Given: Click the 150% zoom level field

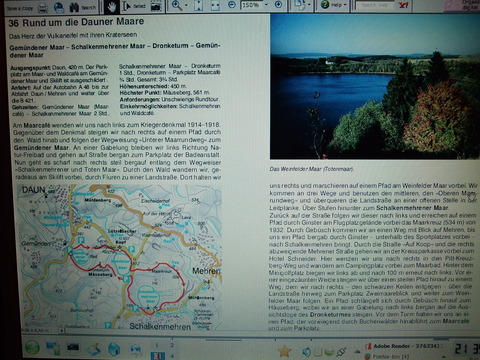Looking at the screenshot, I should click(x=251, y=5).
